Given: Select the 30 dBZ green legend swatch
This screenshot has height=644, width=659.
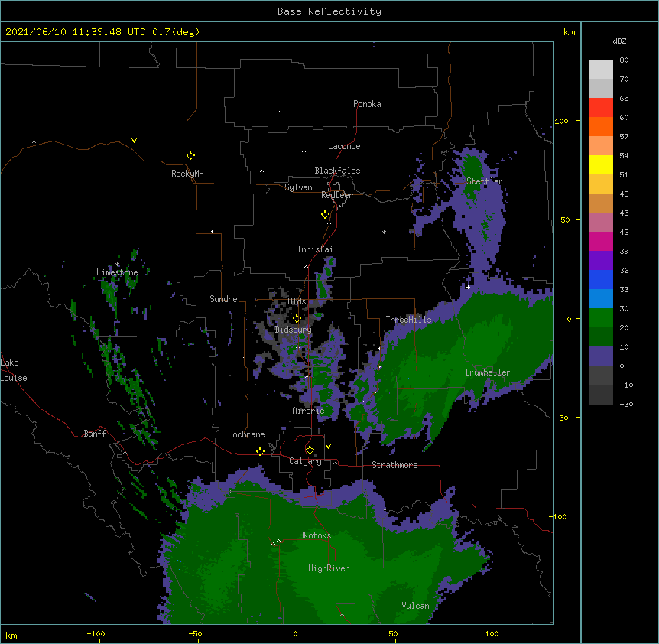Looking at the screenshot, I should [601, 317].
